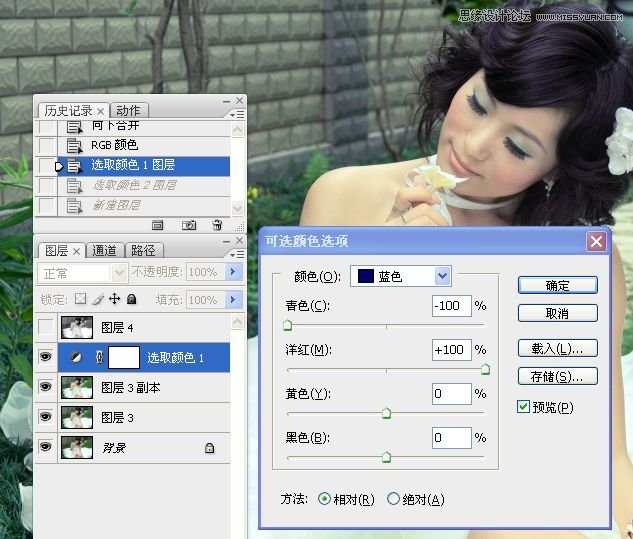Click the lock transparent pixels icon

80,299
